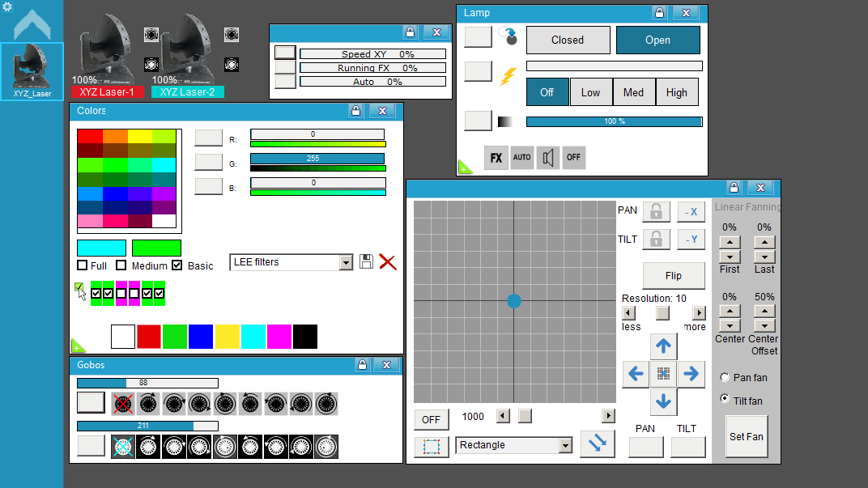Click OFF button below position grid
Screen dimensions: 868x488
click(431, 420)
